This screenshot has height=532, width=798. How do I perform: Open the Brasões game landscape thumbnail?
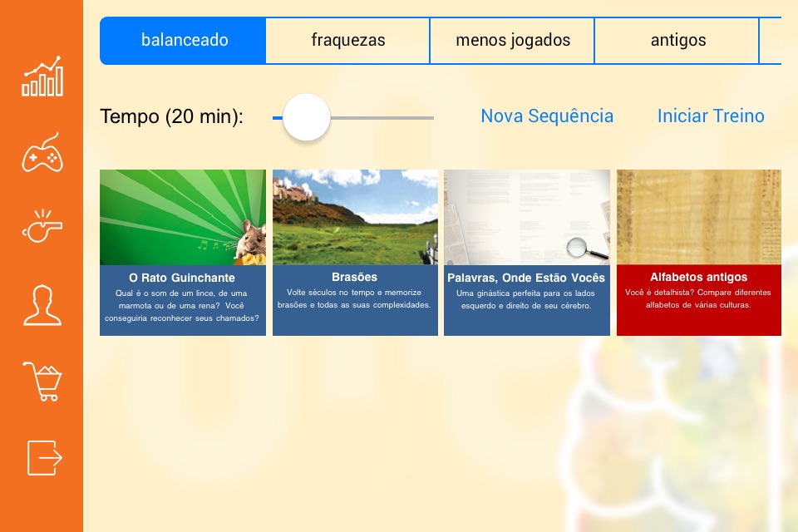click(355, 218)
